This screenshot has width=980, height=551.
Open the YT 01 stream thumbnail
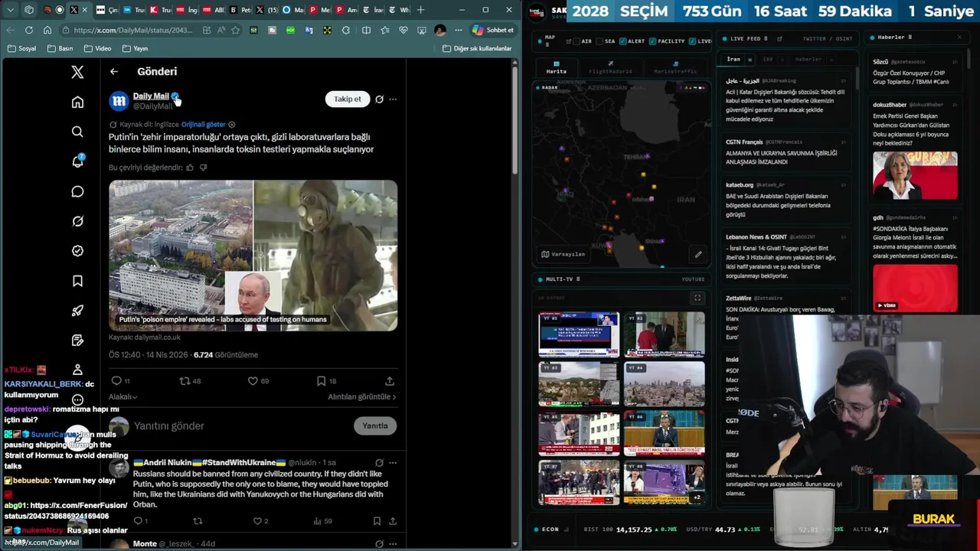(x=579, y=334)
